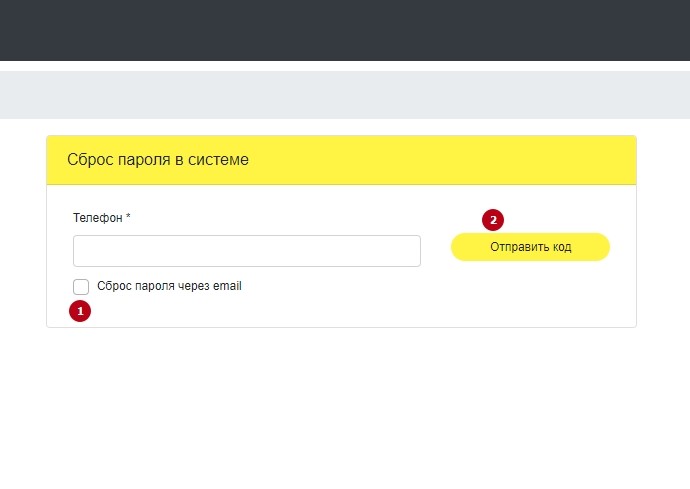
Task: Click the Телефон input field
Action: click(x=246, y=251)
